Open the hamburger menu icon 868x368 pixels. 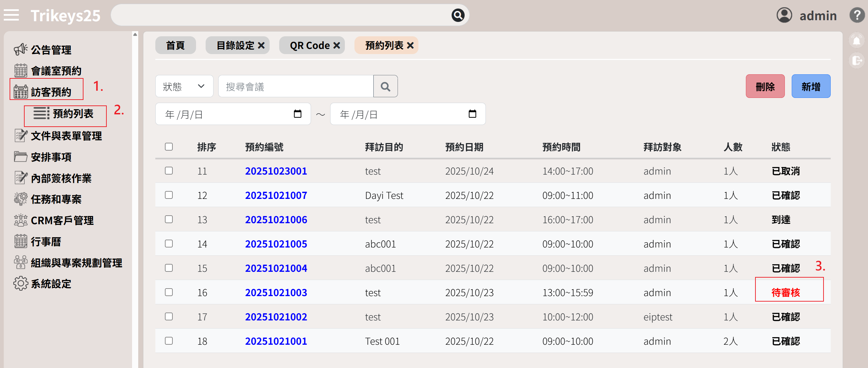pos(11,15)
